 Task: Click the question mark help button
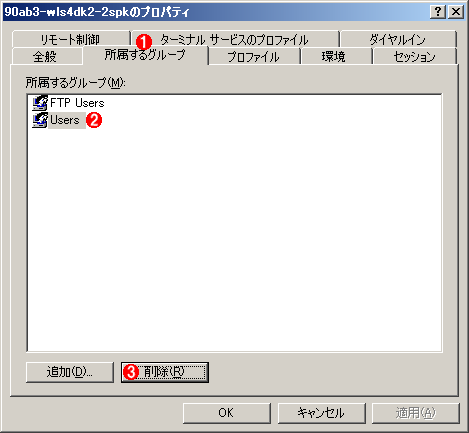[x=438, y=12]
